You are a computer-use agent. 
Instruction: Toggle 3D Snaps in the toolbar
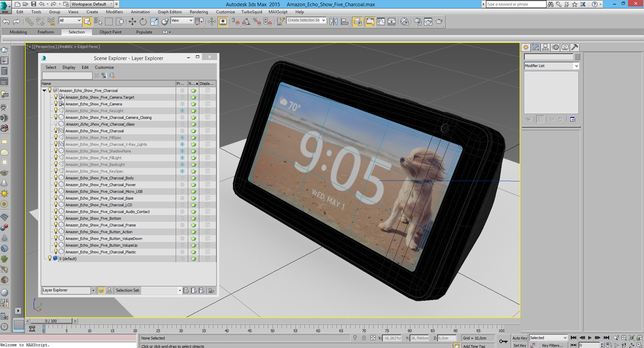pyautogui.click(x=236, y=22)
